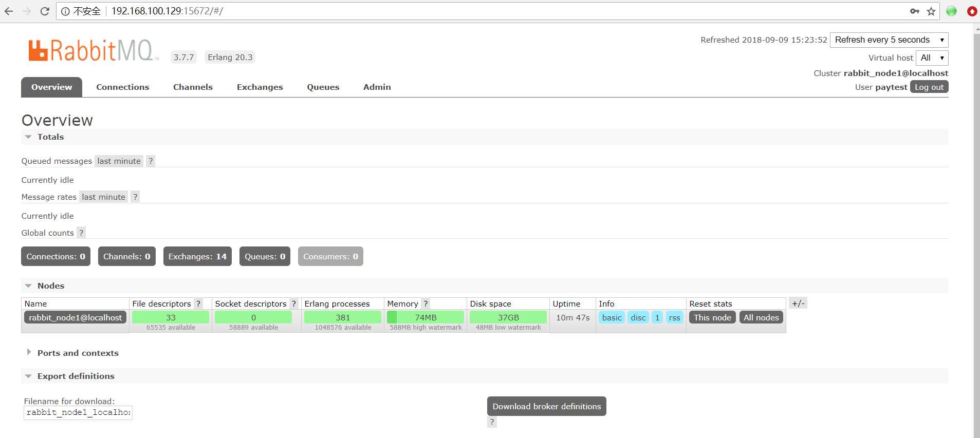Click the Socket descriptors 0 bar
The height and width of the screenshot is (438, 980).
click(x=253, y=318)
